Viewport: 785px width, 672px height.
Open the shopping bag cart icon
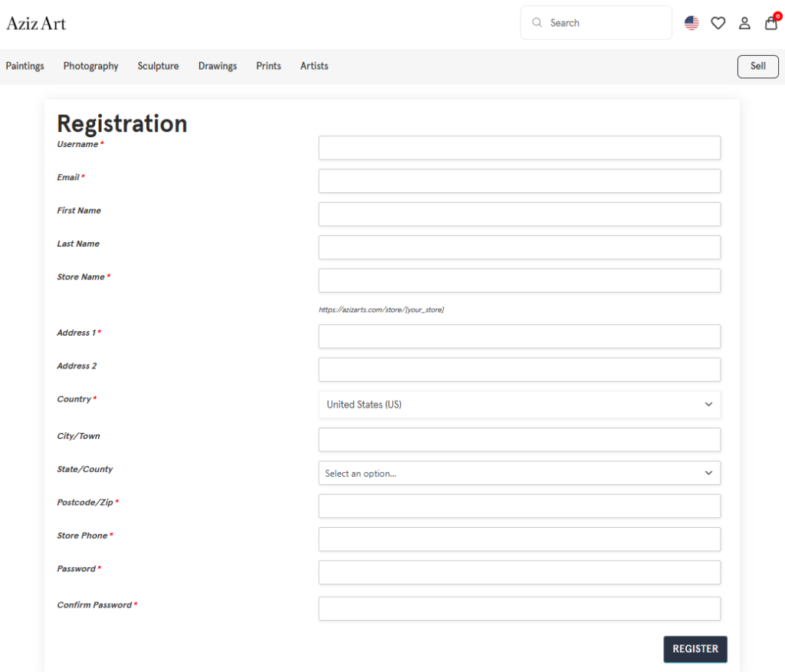771,23
